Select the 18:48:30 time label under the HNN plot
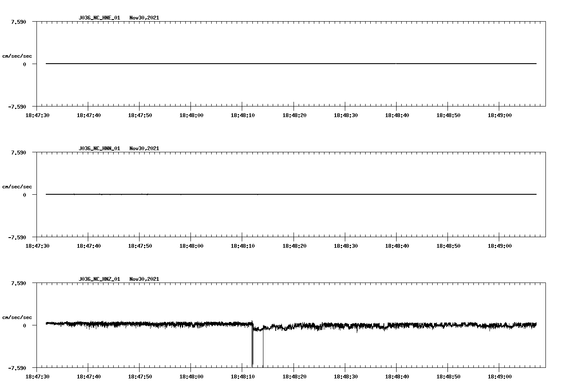The image size is (576, 392). coord(345,246)
